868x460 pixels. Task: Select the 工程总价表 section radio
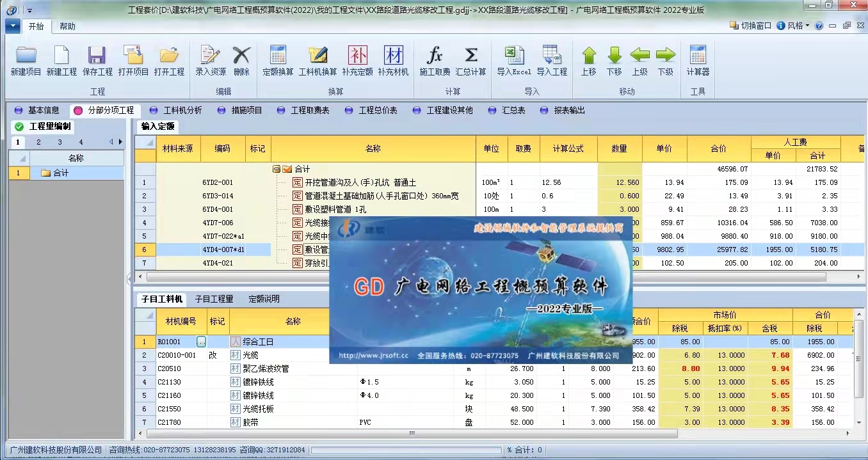pyautogui.click(x=349, y=110)
